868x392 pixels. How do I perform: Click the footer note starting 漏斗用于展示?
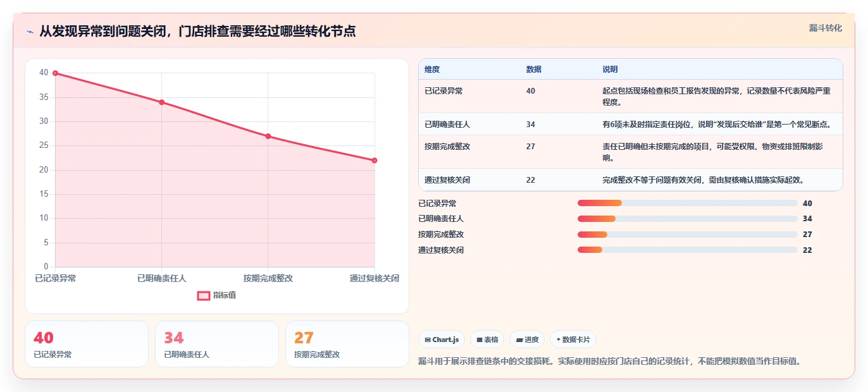click(611, 362)
